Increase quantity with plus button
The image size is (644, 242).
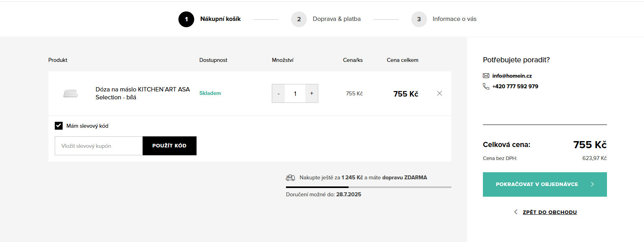coord(312,93)
